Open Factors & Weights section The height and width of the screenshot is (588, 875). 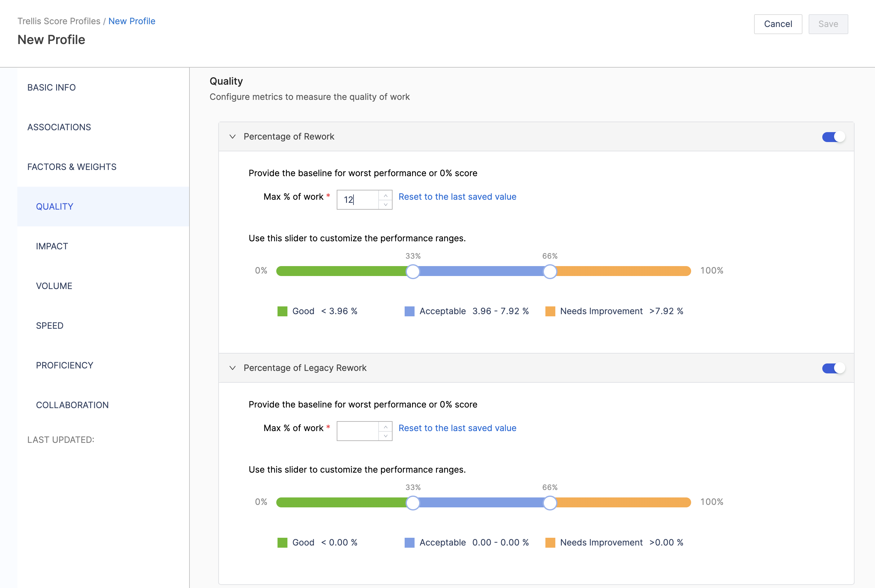tap(72, 167)
